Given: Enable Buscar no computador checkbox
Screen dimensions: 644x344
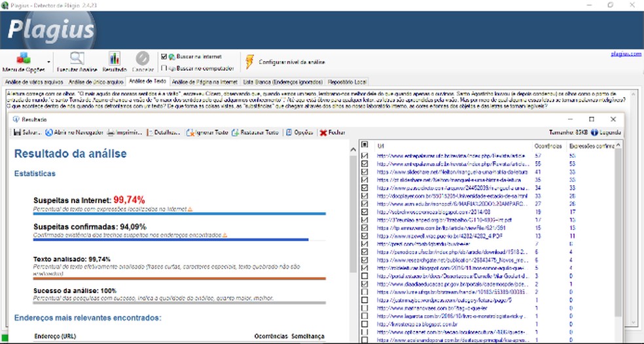Looking at the screenshot, I should point(164,68).
